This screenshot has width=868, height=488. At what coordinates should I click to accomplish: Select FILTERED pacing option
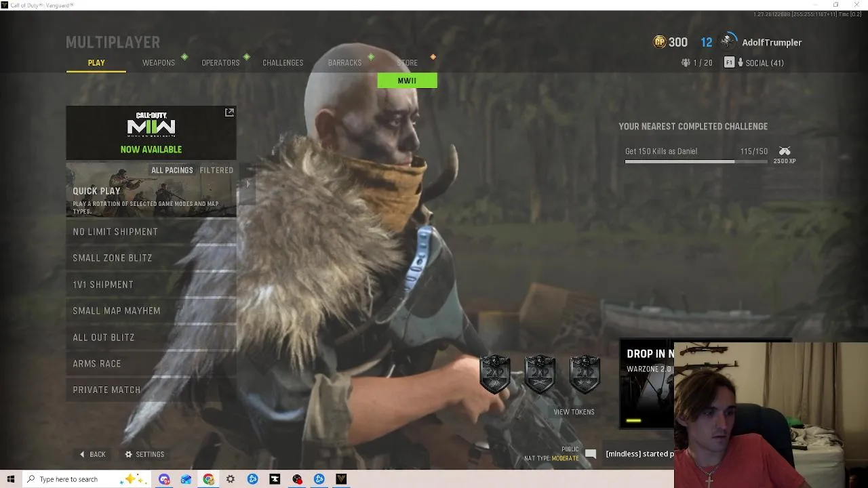coord(216,170)
